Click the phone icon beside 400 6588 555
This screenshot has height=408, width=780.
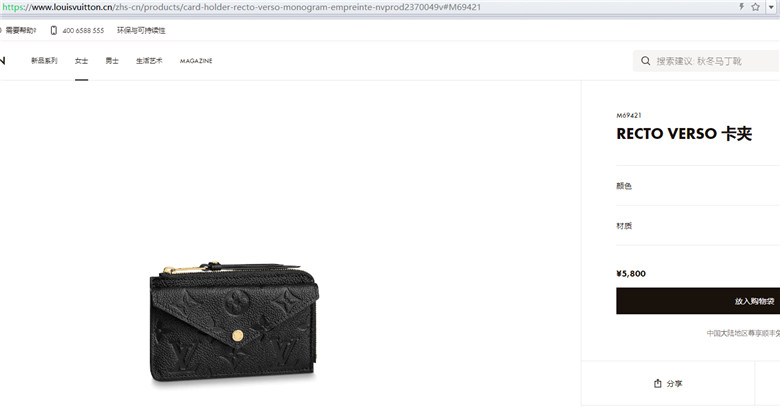coord(54,30)
